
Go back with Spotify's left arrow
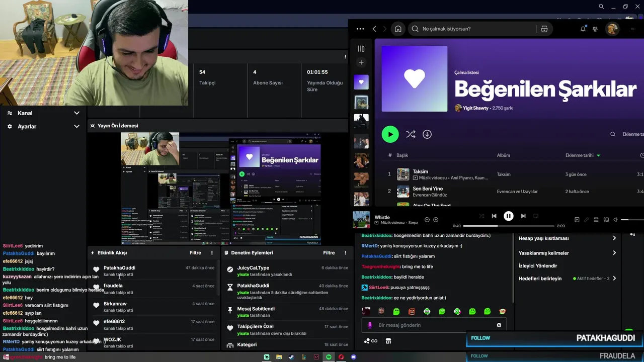click(x=374, y=29)
